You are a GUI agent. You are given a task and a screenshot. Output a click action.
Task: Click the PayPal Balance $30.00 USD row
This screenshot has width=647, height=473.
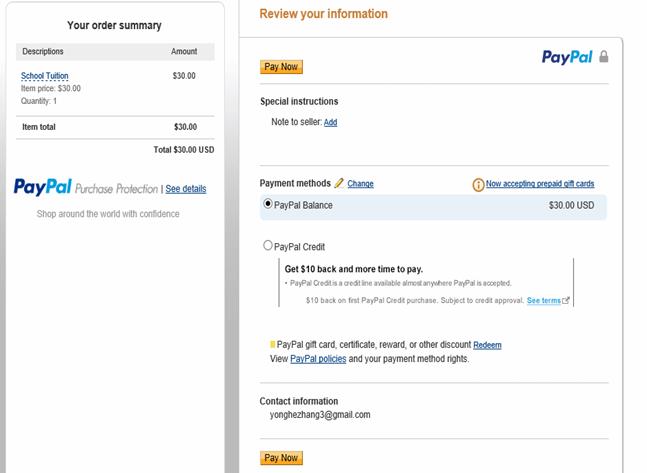click(433, 207)
